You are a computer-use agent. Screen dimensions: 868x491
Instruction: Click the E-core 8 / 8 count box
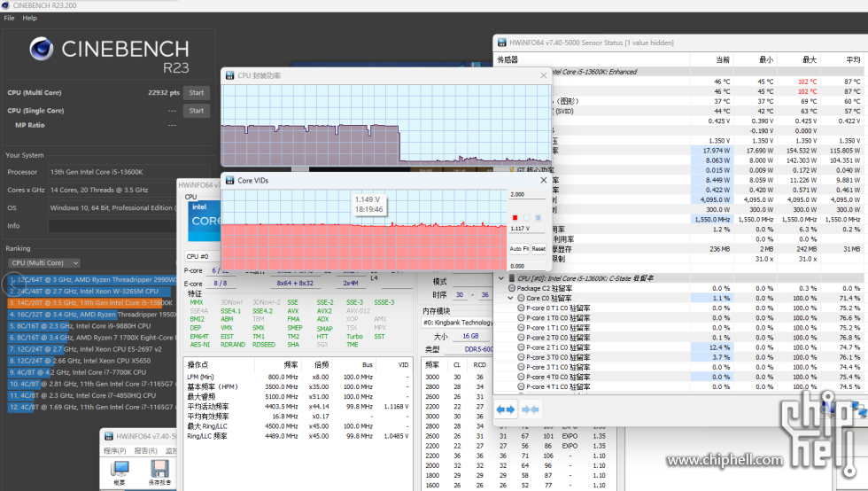point(220,284)
